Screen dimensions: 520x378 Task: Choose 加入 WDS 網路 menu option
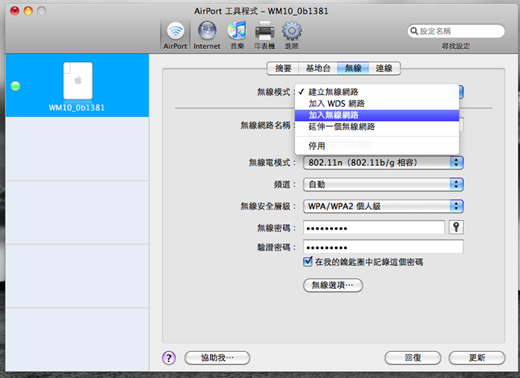377,103
